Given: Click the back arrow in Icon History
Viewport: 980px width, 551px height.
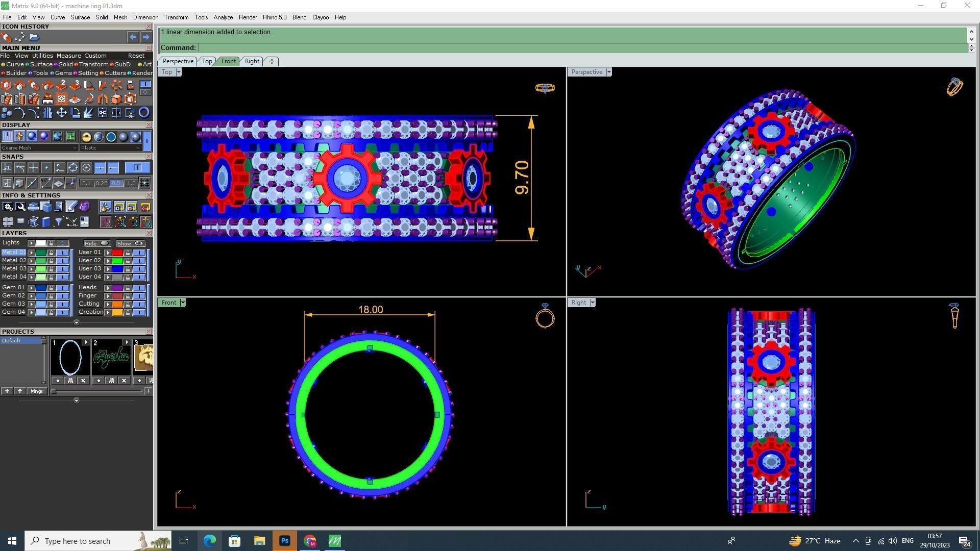Looking at the screenshot, I should pyautogui.click(x=133, y=37).
